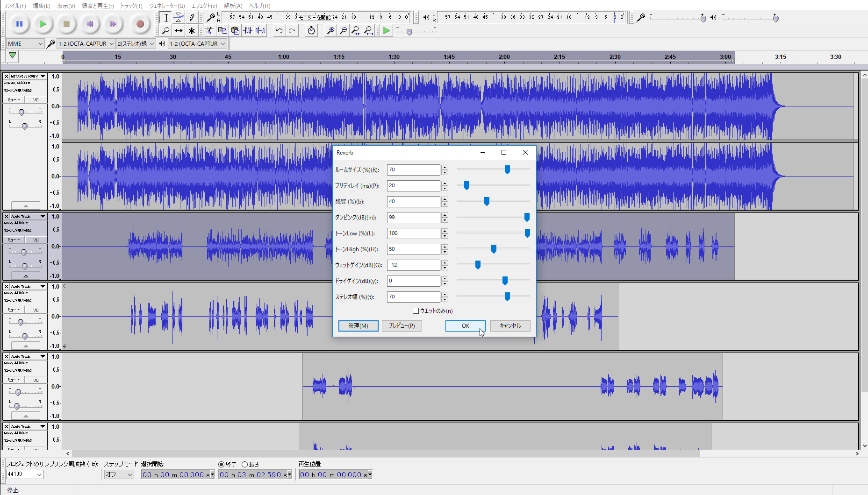Open the playback device dropdown
Image resolution: width=868 pixels, height=495 pixels.
(197, 43)
